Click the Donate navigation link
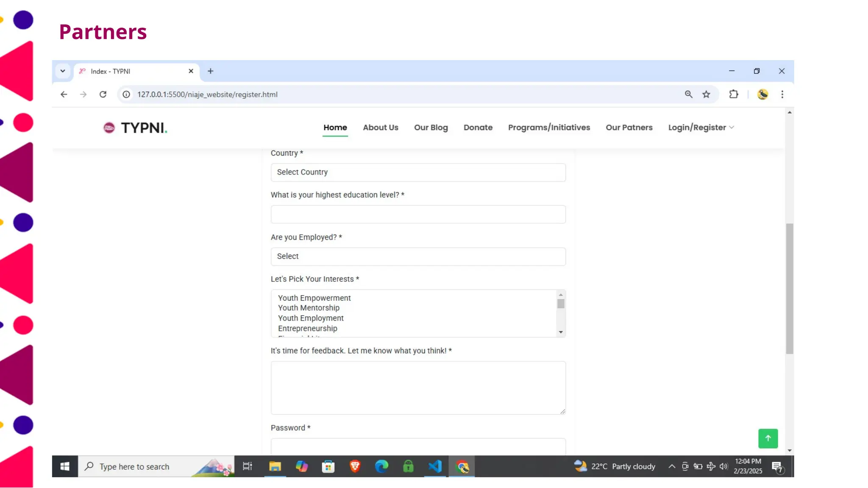 [x=478, y=128]
